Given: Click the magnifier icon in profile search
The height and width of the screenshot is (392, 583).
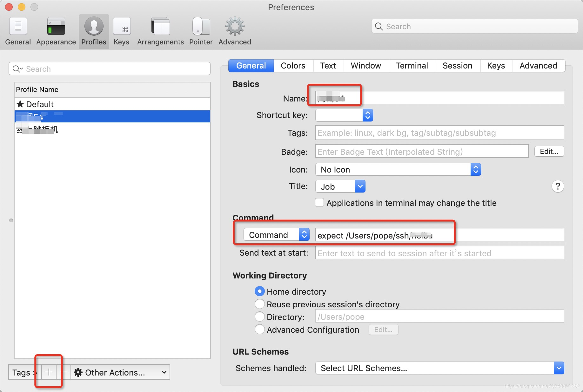Looking at the screenshot, I should [17, 69].
